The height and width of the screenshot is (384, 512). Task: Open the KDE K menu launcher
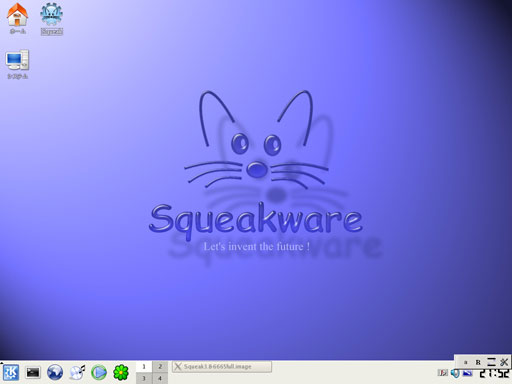[11, 372]
